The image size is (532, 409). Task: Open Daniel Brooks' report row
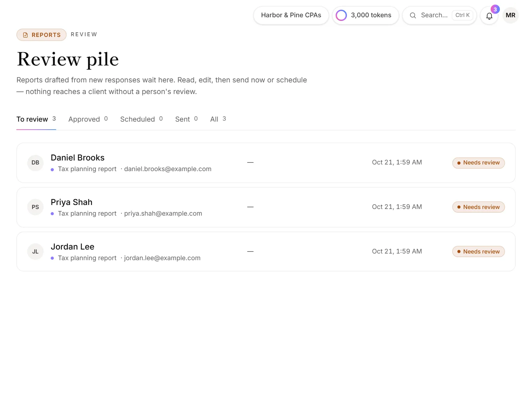point(266,163)
